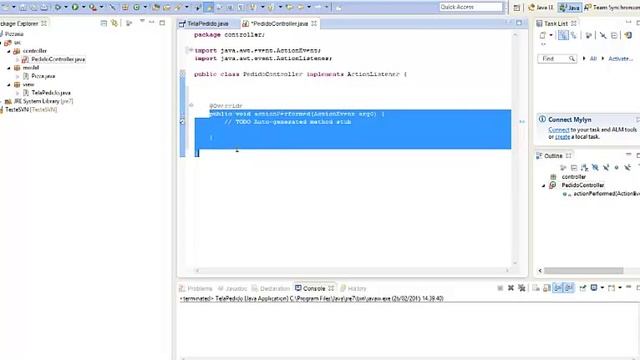Open the History tab

pyautogui.click(x=353, y=289)
